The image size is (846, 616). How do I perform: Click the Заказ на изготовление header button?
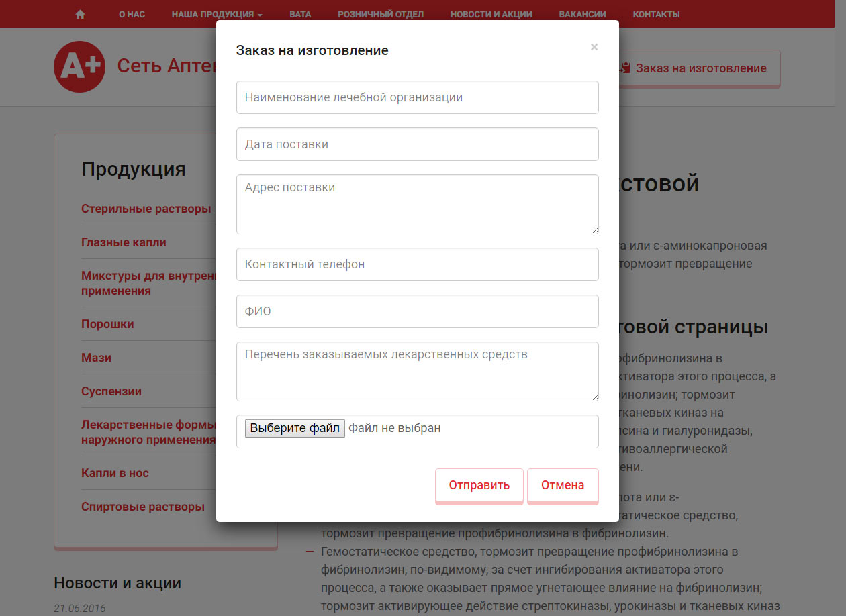point(699,68)
